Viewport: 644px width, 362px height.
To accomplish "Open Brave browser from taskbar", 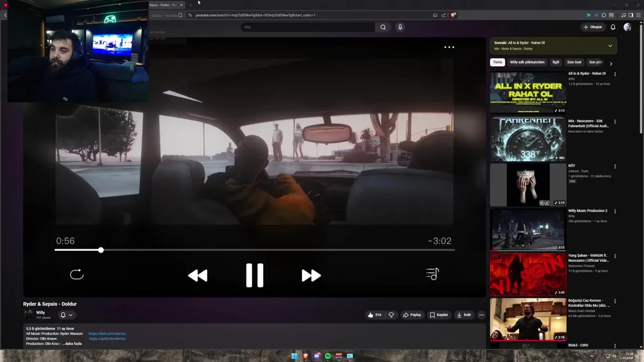I will click(x=305, y=356).
